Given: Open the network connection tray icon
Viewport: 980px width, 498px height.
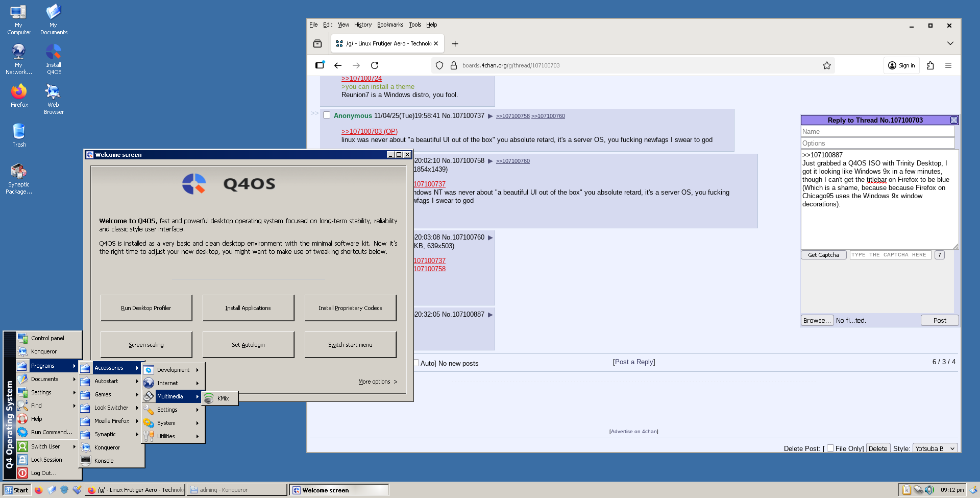Looking at the screenshot, I should tap(918, 490).
